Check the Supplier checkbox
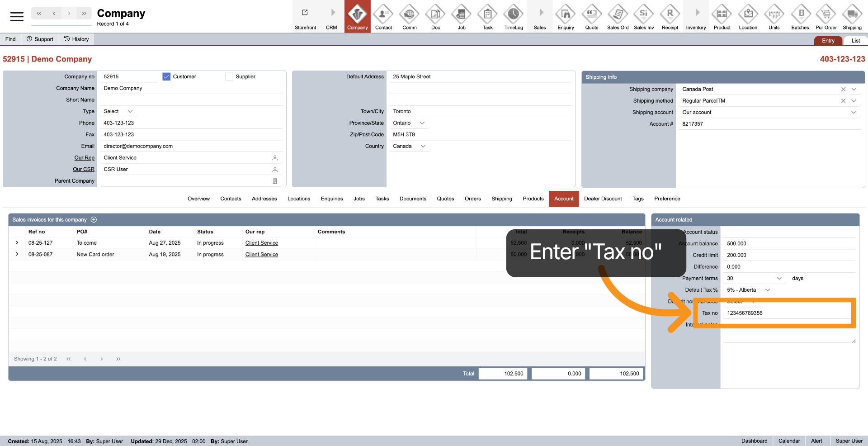Image resolution: width=868 pixels, height=446 pixels. click(x=229, y=77)
